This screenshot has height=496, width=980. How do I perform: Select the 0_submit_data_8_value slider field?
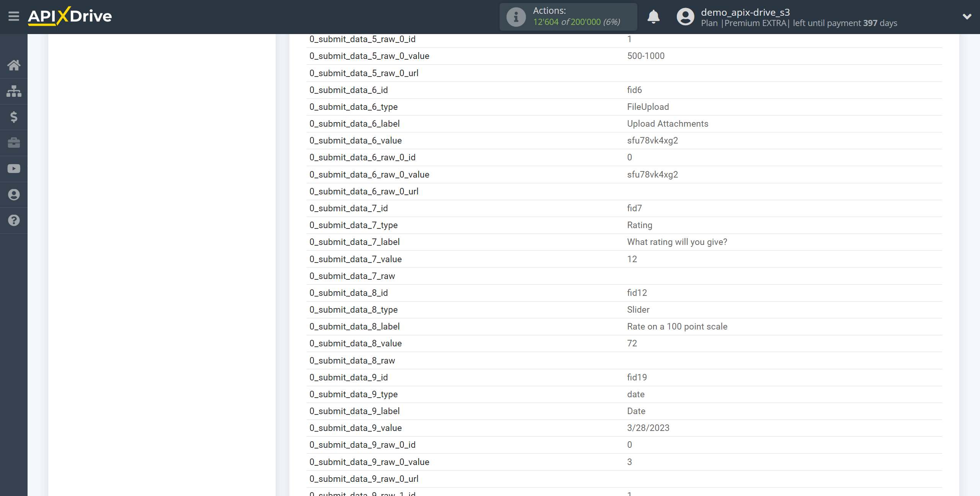[356, 343]
